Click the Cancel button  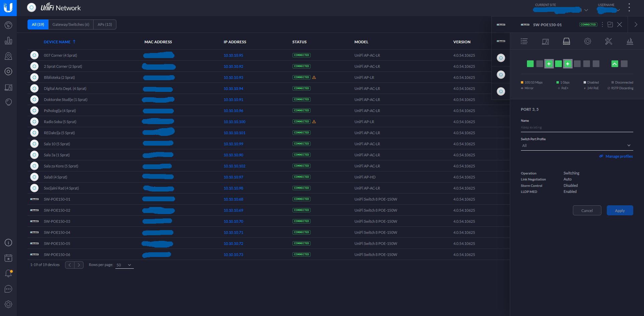pos(587,210)
